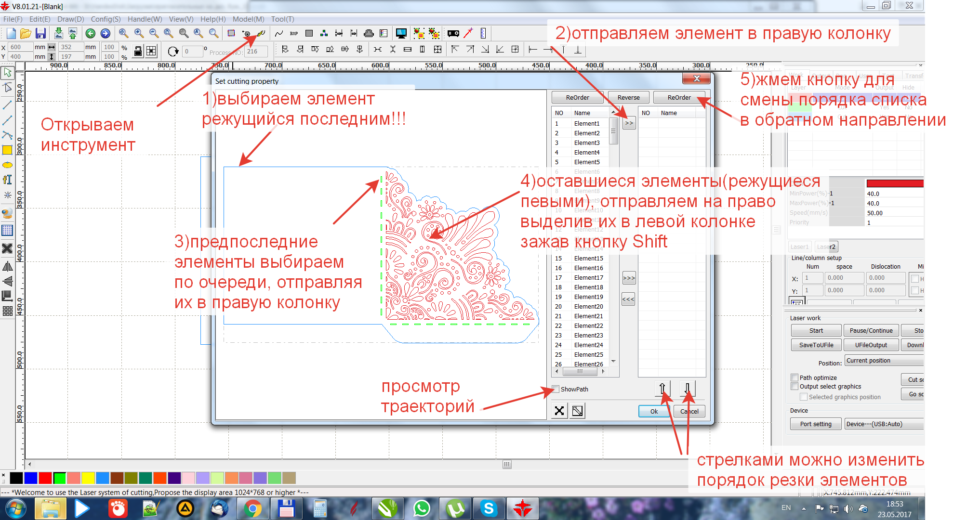Send selected element right with >> button
The height and width of the screenshot is (520, 980).
point(629,123)
